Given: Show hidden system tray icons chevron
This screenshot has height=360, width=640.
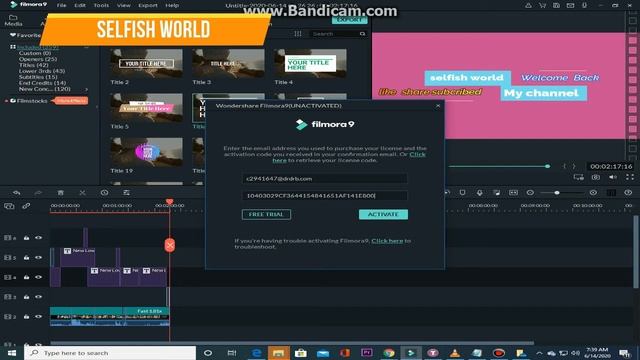Looking at the screenshot, I should click(539, 353).
